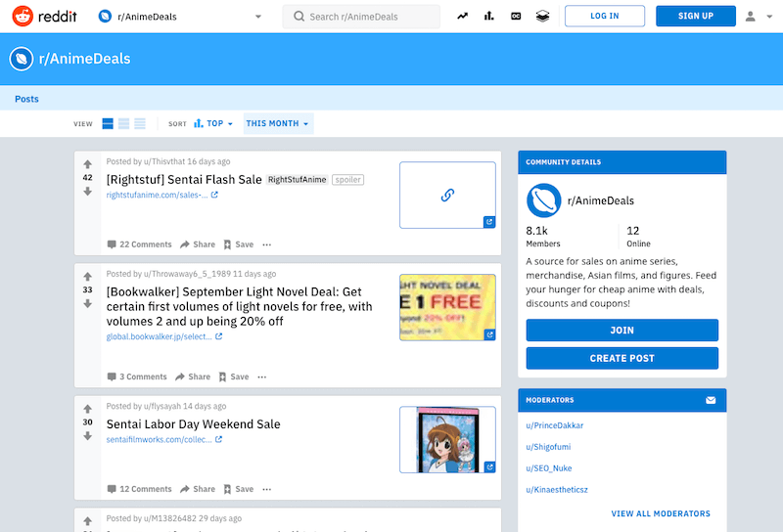Open the Original Content OC icon
The width and height of the screenshot is (783, 532).
(x=516, y=16)
